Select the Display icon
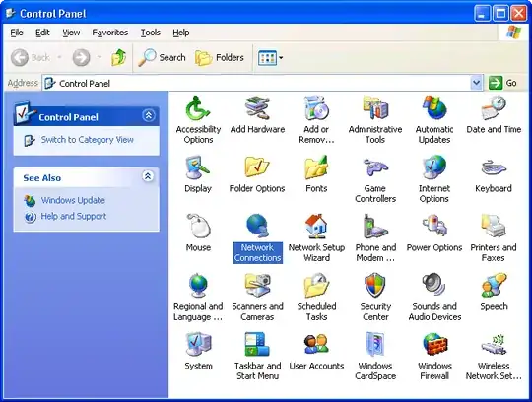Image resolution: width=532 pixels, height=402 pixels. 198,174
